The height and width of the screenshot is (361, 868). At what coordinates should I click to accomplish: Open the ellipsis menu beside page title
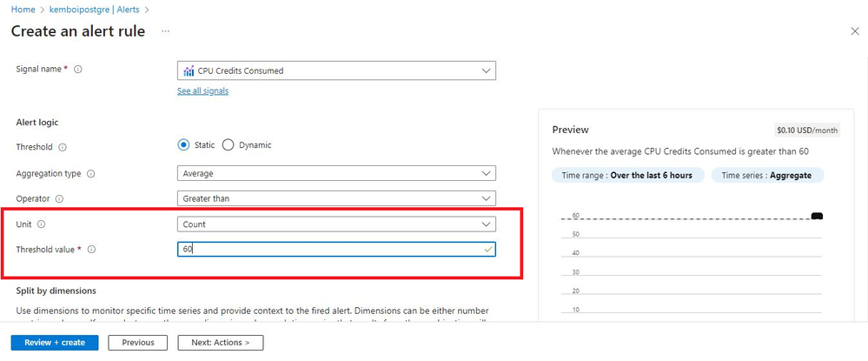click(165, 31)
